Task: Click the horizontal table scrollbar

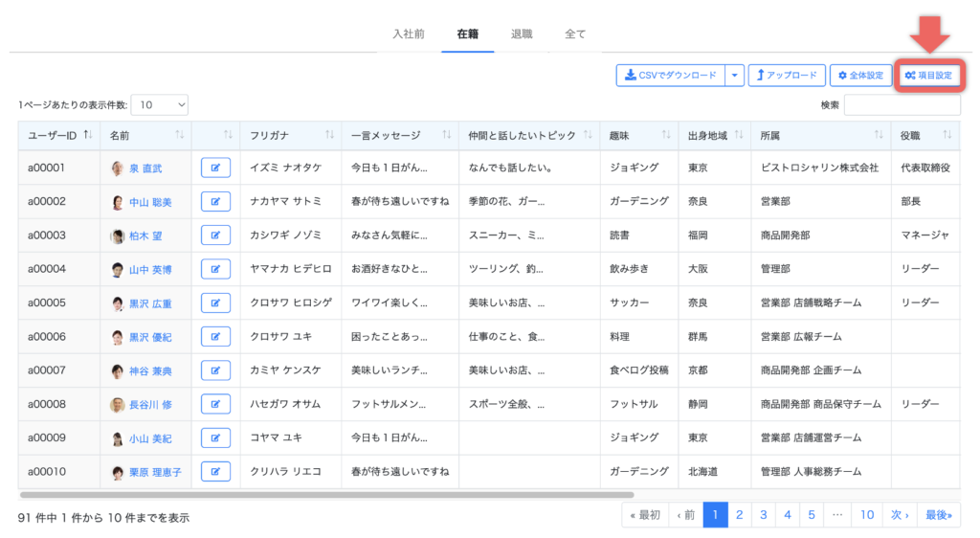Action: click(x=325, y=495)
